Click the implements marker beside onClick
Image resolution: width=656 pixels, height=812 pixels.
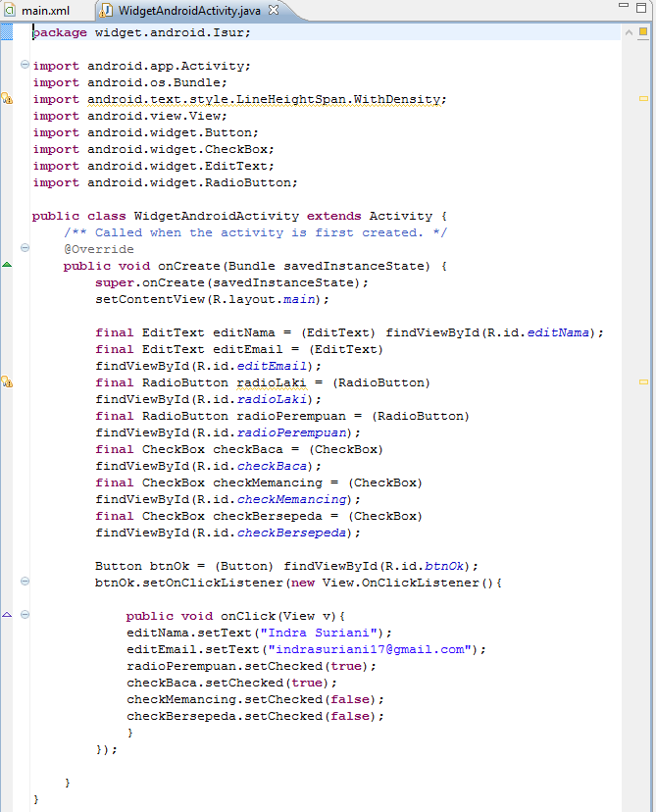coord(7,615)
